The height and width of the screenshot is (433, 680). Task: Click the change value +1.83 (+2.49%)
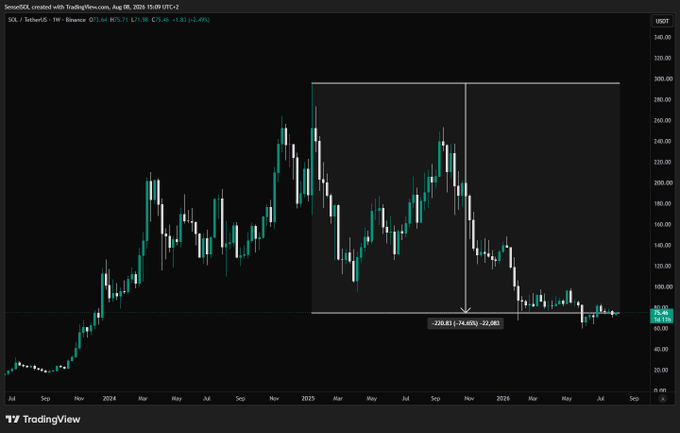click(x=191, y=20)
